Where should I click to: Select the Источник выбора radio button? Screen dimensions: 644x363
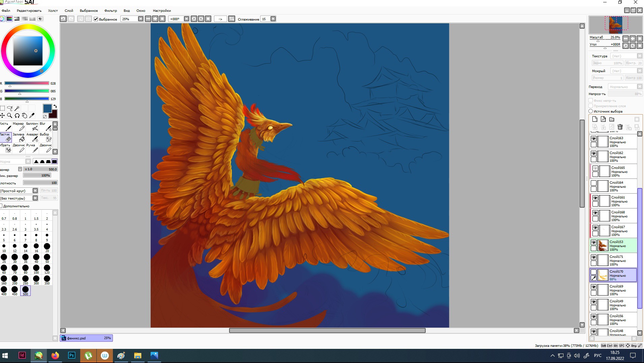click(x=591, y=111)
